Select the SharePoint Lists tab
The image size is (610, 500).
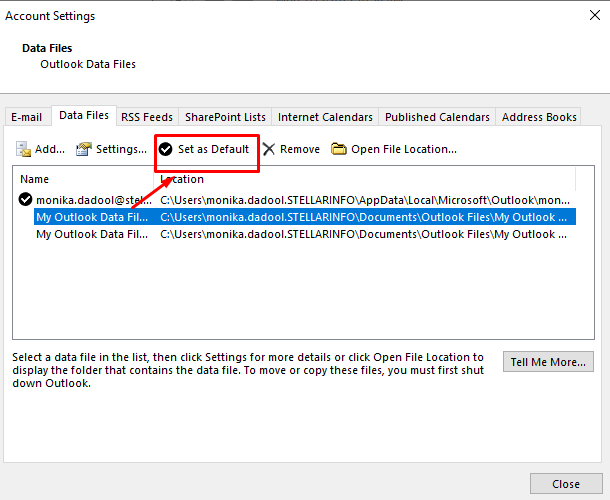tap(225, 117)
